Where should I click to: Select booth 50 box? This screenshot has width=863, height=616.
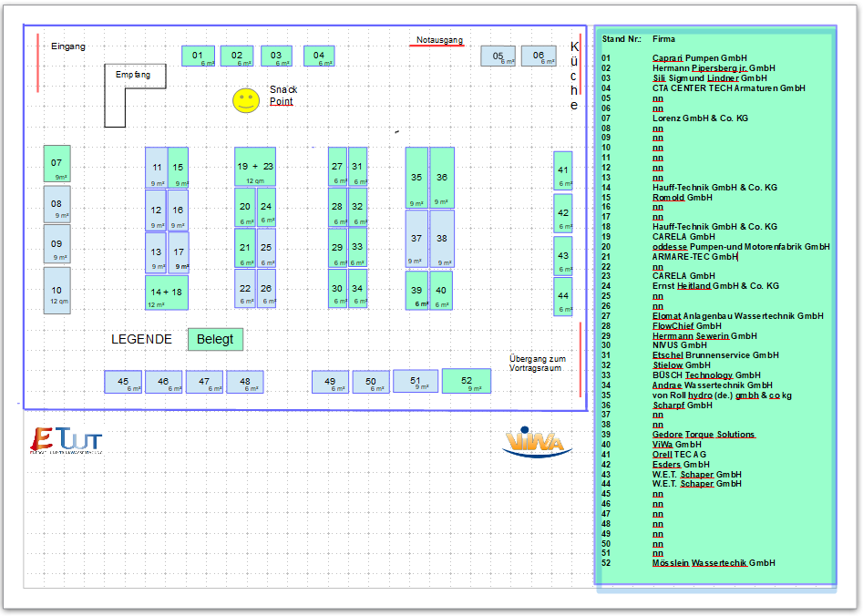point(371,382)
